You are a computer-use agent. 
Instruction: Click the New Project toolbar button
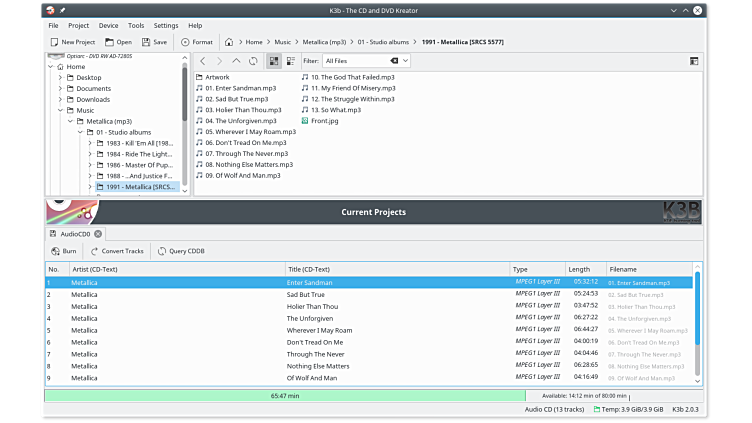[x=72, y=42]
